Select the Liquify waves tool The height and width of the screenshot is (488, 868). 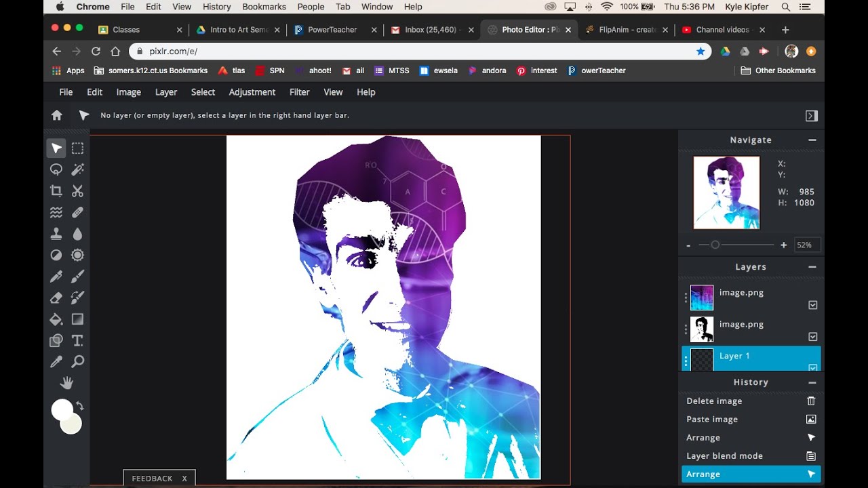point(56,212)
